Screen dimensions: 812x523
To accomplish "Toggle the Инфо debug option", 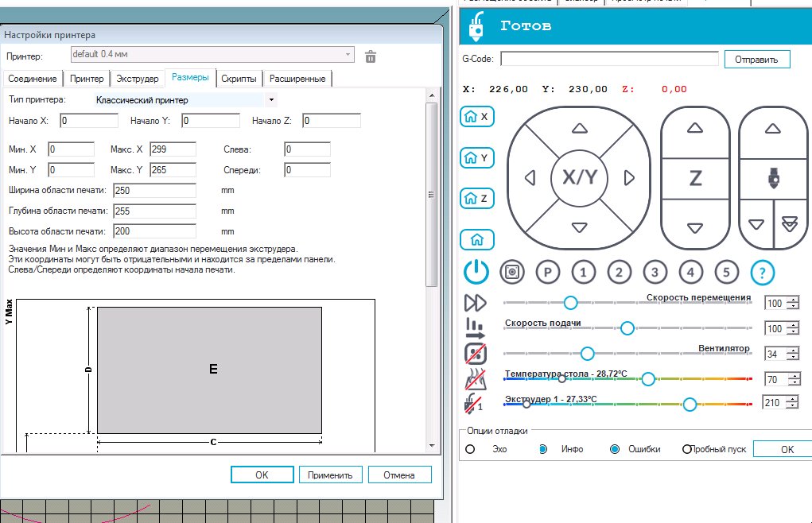I will [x=542, y=449].
